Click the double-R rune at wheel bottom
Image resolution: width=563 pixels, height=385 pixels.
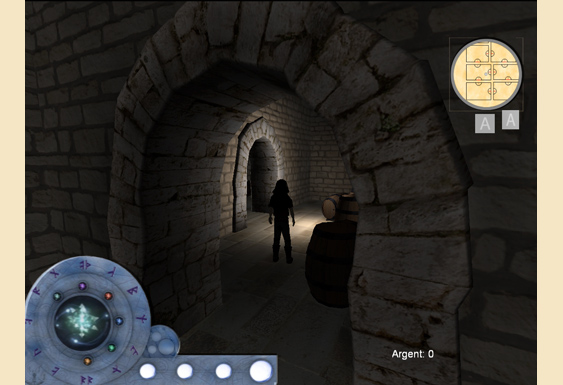point(86,380)
